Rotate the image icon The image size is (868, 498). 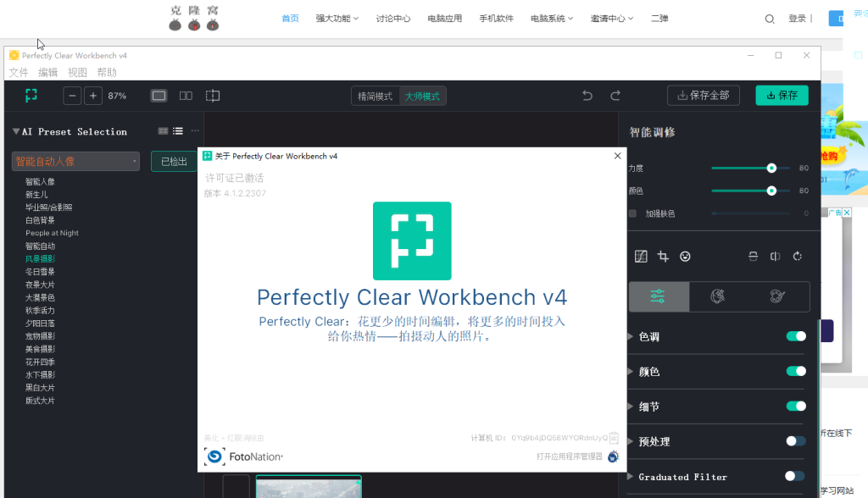pyautogui.click(x=797, y=256)
